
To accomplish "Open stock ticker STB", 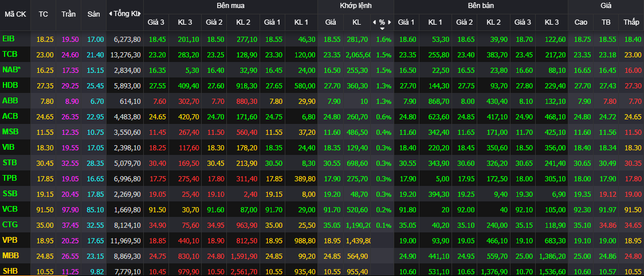I will (x=9, y=162).
